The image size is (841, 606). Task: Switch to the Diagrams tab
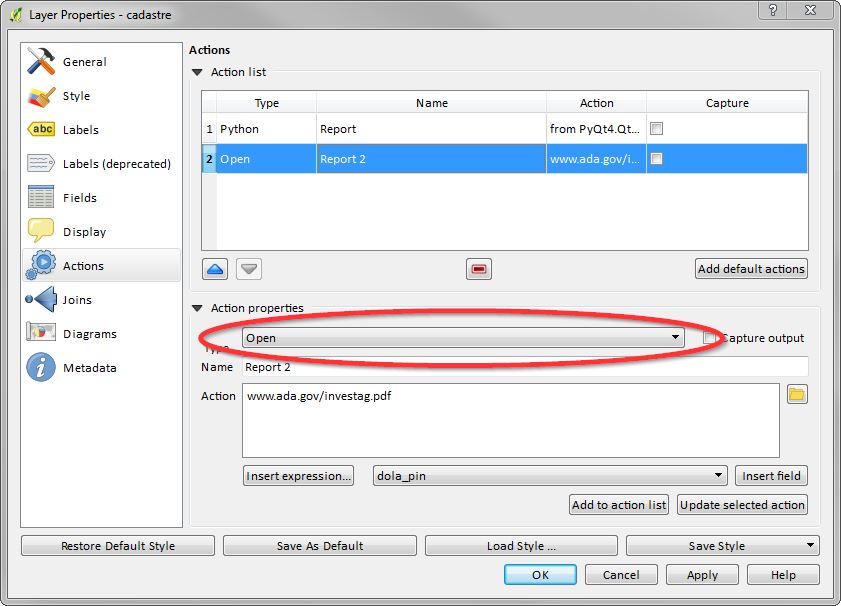[89, 334]
